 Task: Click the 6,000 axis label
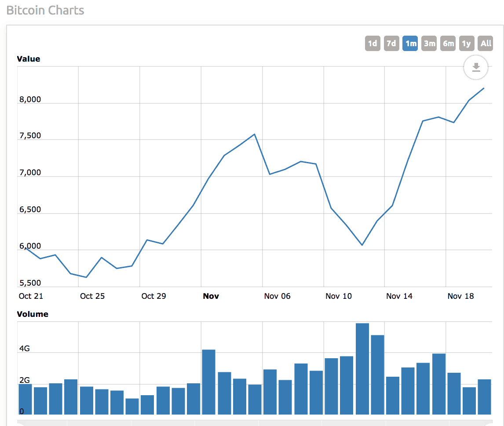30,246
